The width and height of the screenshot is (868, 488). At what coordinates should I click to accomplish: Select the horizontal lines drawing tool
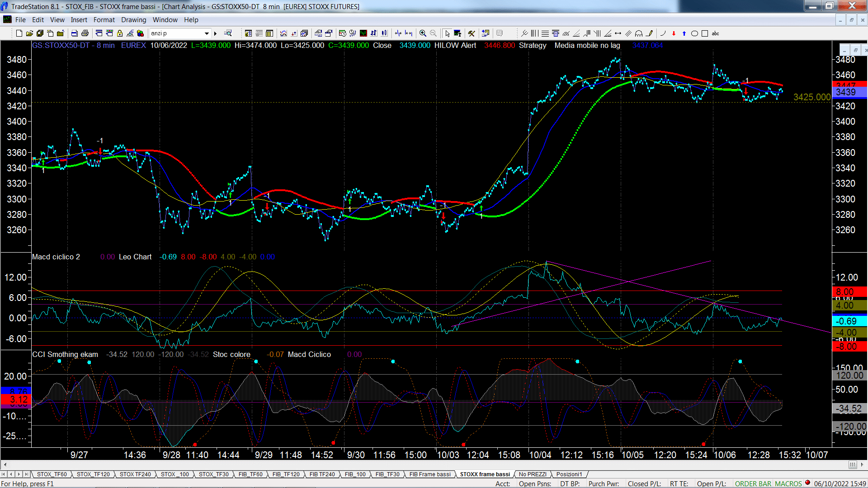(545, 33)
